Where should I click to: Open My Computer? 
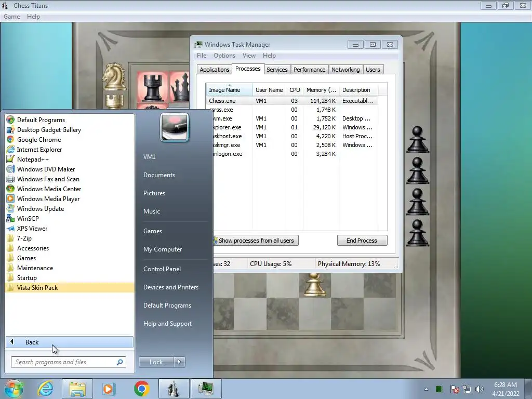coord(163,249)
